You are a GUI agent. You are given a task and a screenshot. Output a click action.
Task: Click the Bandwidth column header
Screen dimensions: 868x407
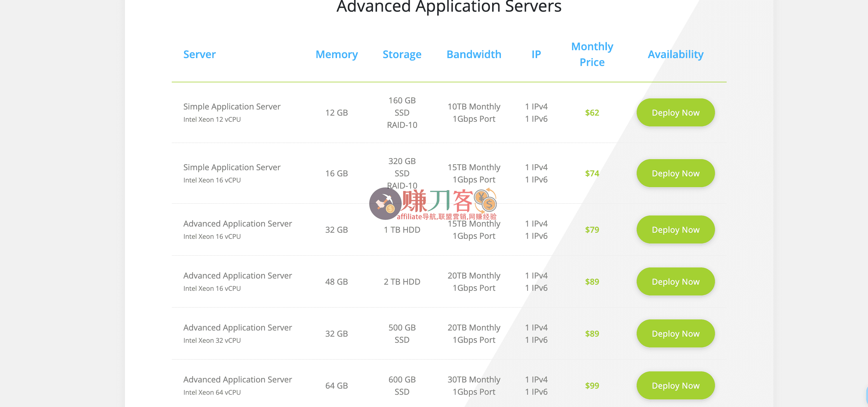[x=474, y=54]
